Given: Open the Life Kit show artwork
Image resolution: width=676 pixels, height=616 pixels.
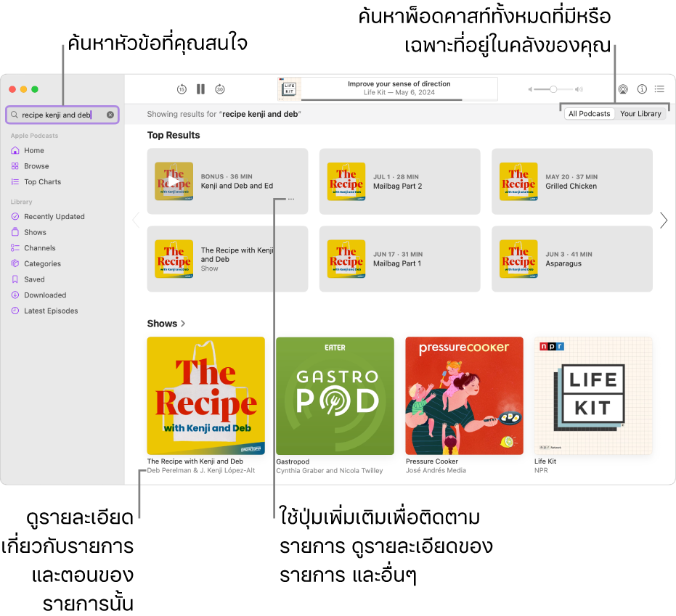Looking at the screenshot, I should tap(593, 395).
